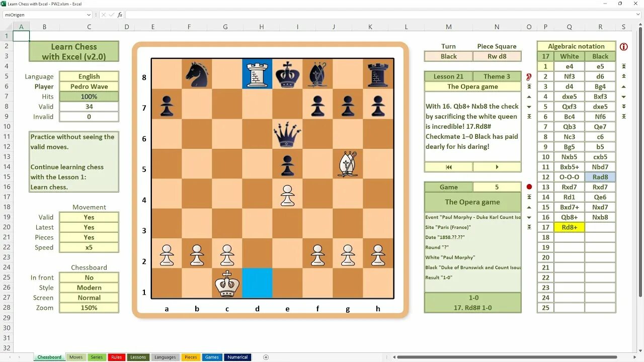This screenshot has width=644, height=362.
Task: Click the O-O-O castling move cell
Action: pos(570,177)
